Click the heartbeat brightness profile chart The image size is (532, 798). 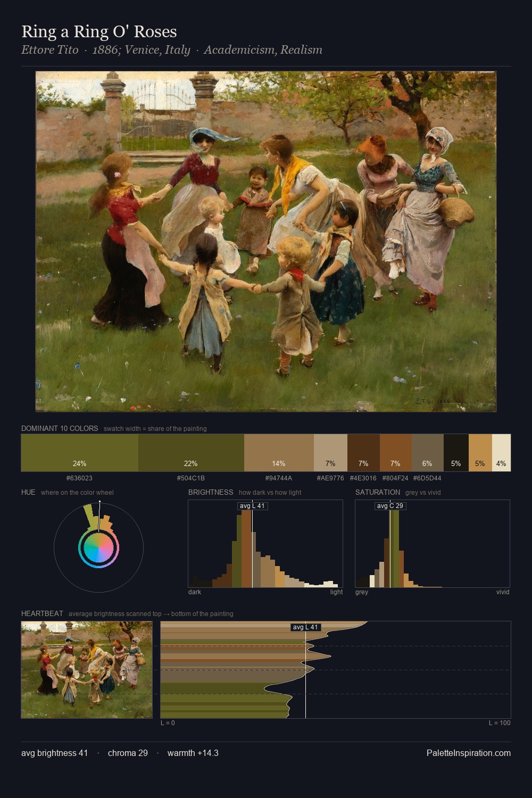[x=336, y=670]
